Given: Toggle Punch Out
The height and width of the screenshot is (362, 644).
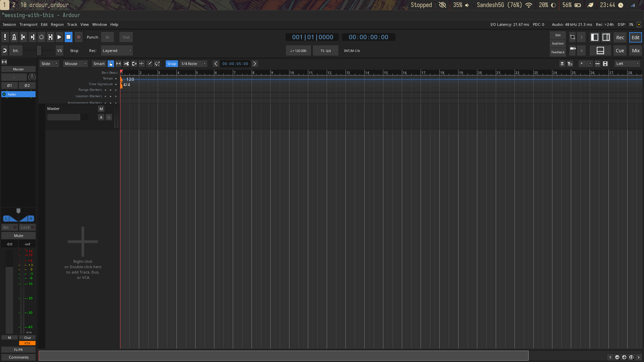Looking at the screenshot, I should pyautogui.click(x=126, y=37).
